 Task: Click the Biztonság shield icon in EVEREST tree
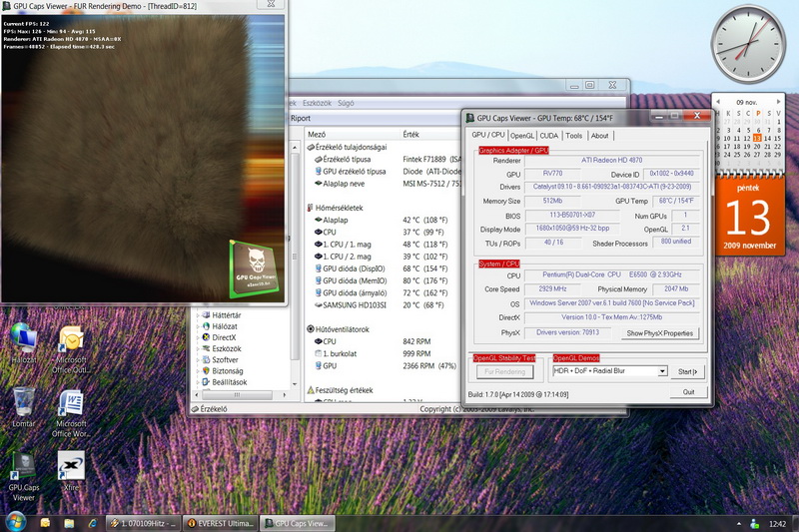[x=206, y=371]
